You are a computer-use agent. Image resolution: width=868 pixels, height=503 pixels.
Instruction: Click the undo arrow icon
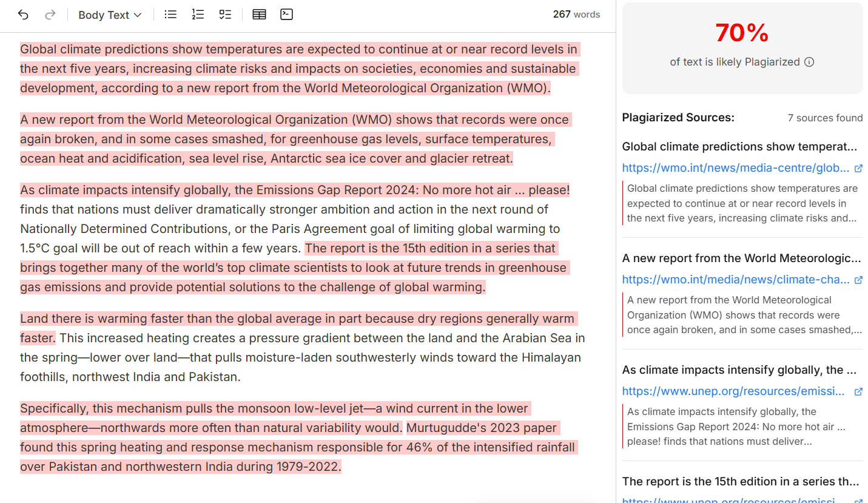(x=23, y=15)
